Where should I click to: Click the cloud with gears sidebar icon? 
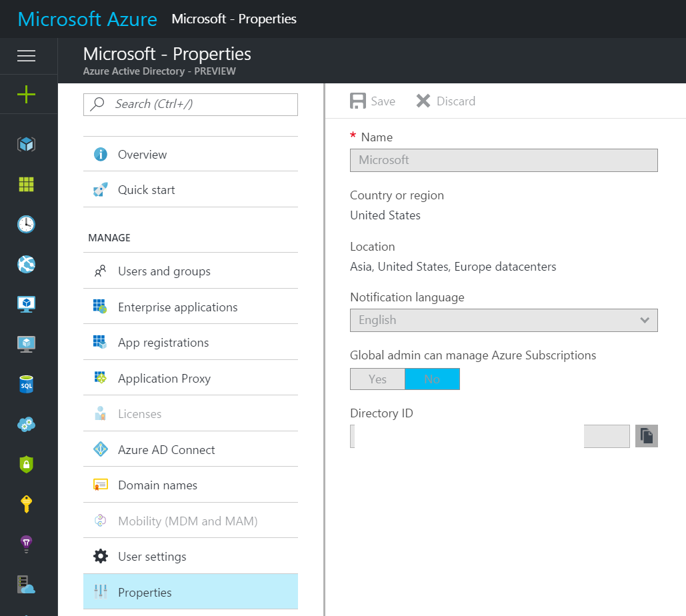(x=27, y=425)
